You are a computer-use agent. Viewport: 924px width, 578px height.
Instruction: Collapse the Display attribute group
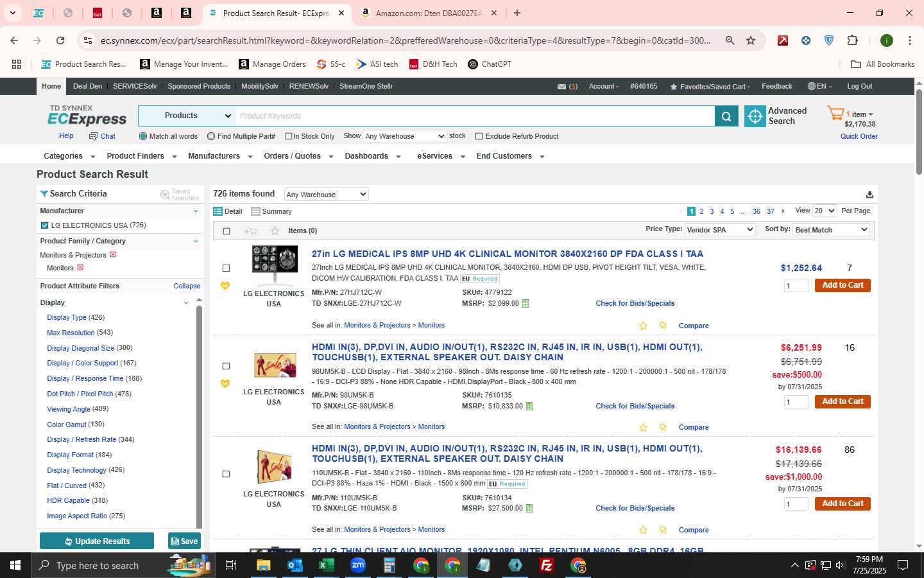click(186, 303)
